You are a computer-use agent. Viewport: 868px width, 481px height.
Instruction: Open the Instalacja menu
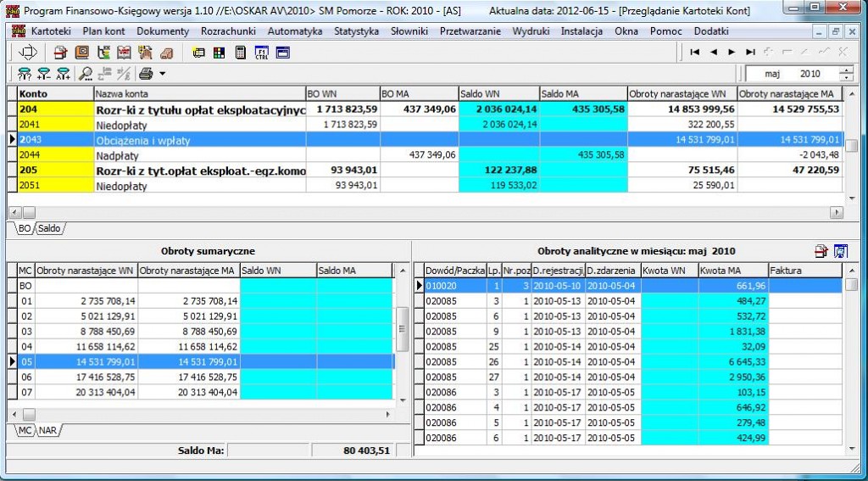point(581,31)
